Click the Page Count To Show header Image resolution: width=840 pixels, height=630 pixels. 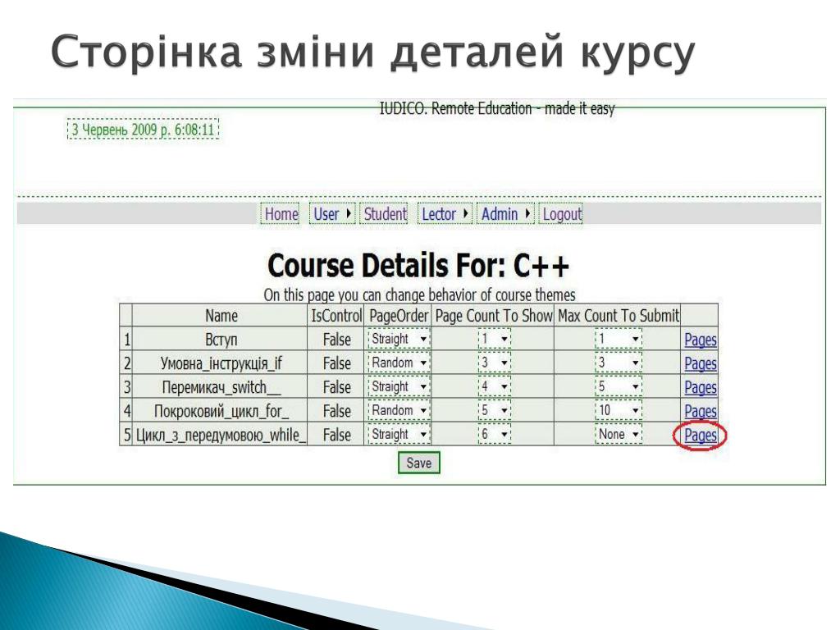(x=493, y=316)
